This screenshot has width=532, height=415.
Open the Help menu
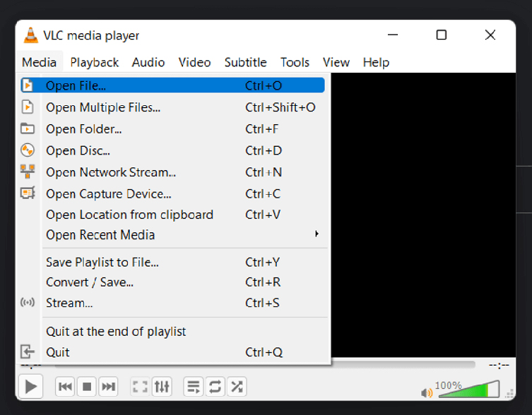(x=376, y=62)
